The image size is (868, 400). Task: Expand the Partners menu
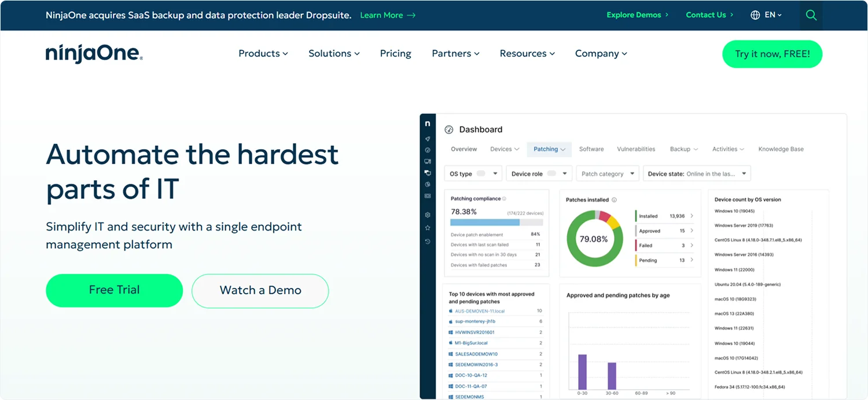(x=456, y=54)
